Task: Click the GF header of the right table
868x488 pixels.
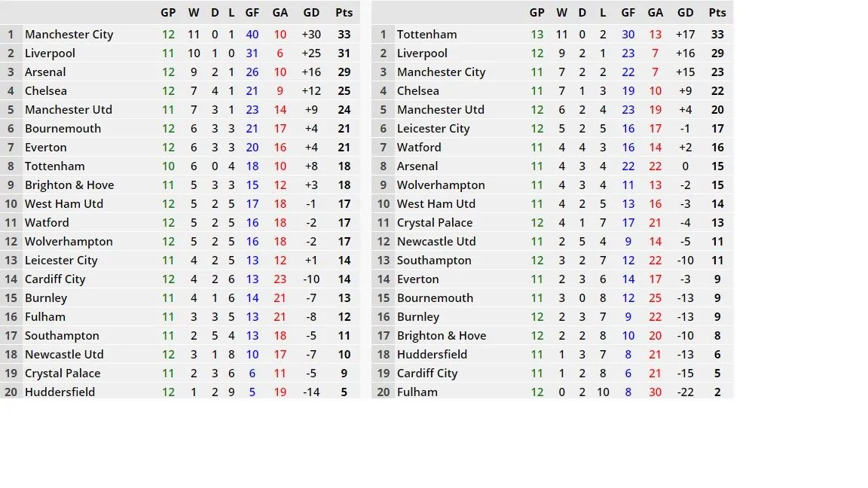Action: pyautogui.click(x=628, y=12)
